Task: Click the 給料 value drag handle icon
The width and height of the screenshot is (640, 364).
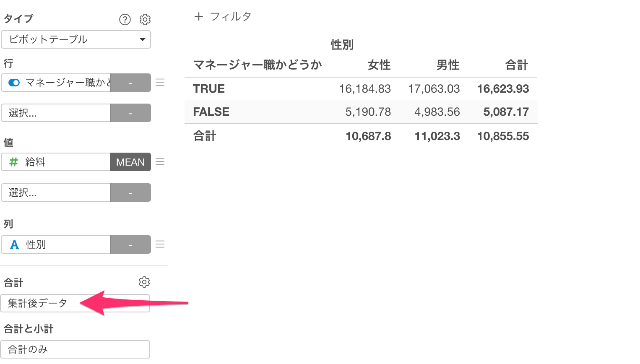Action: pos(160,162)
